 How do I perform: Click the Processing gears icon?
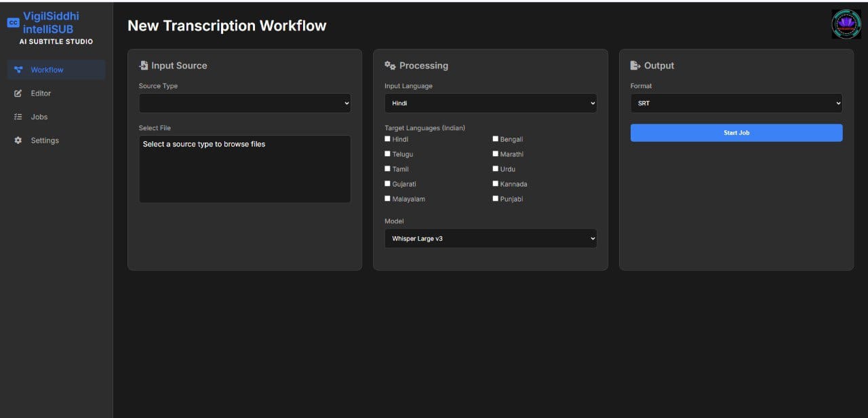point(390,66)
